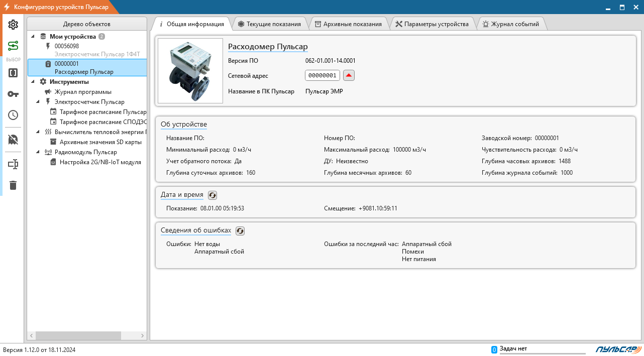Viewport: 644px width, 356px height.
Task: Collapse the Мои устройства tree node
Action: click(x=33, y=37)
